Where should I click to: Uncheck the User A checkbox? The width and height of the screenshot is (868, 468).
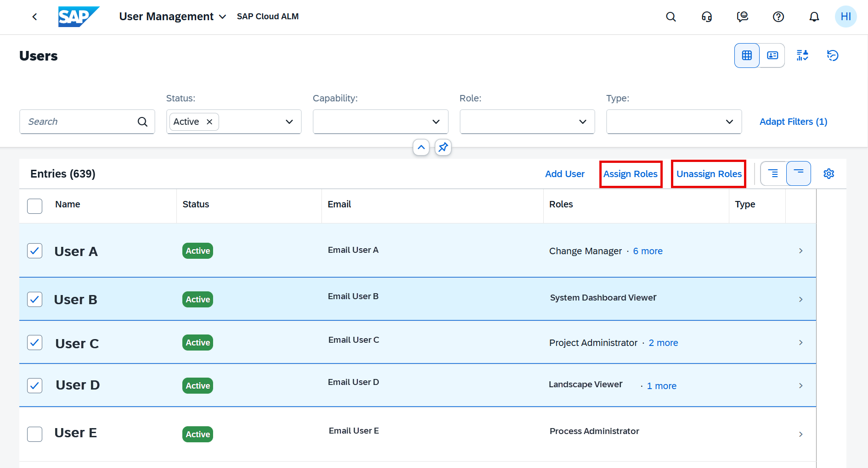point(35,251)
